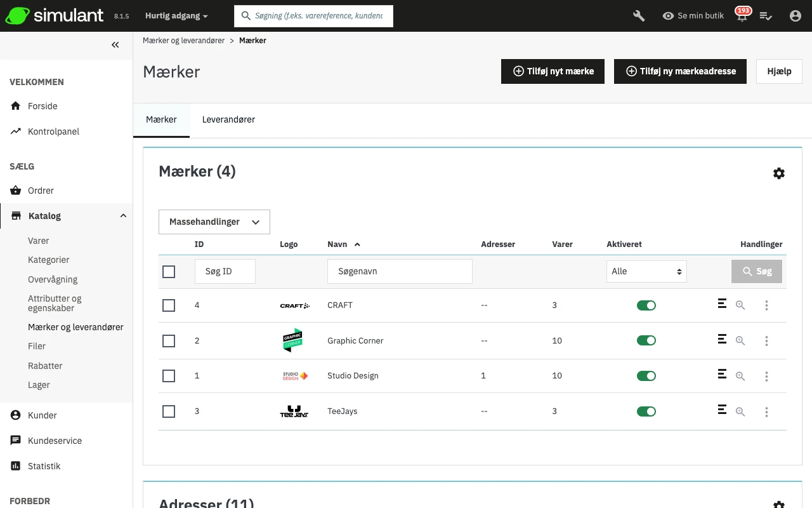Open the notifications bell icon
This screenshot has width=812, height=508.
pyautogui.click(x=742, y=17)
